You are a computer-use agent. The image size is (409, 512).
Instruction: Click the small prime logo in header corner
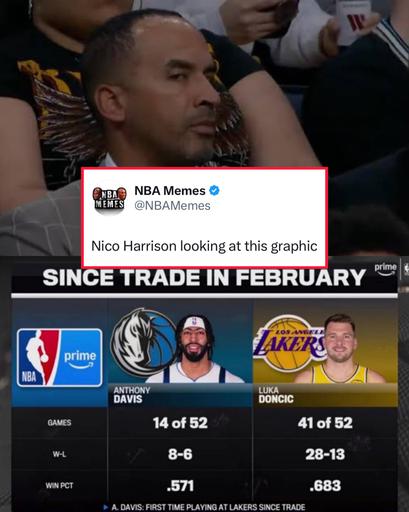point(386,268)
